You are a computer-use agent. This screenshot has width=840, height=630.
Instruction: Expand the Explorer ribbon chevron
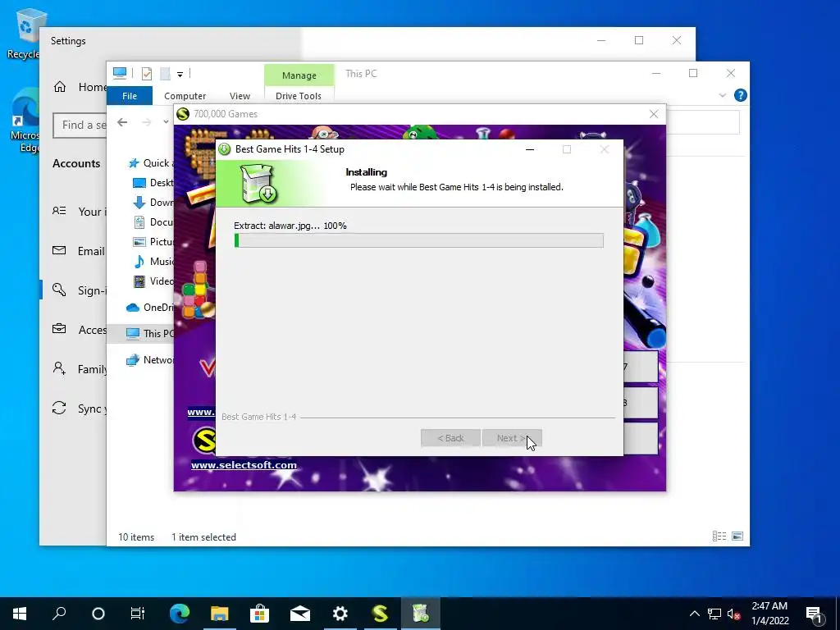[x=722, y=95]
